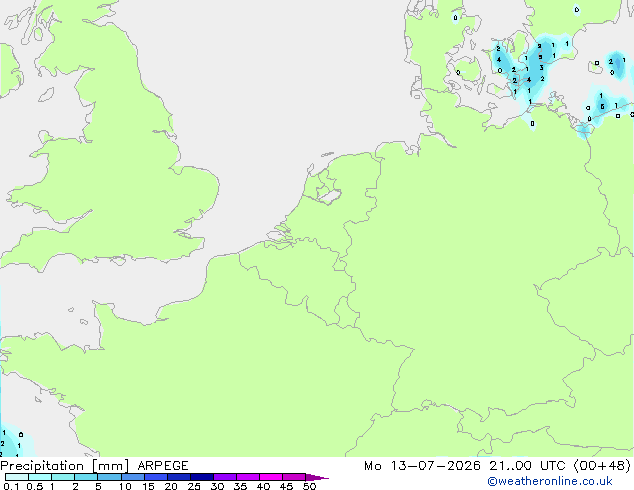
Task: Select the 30 mm purple legend segment
Action: coord(225,477)
